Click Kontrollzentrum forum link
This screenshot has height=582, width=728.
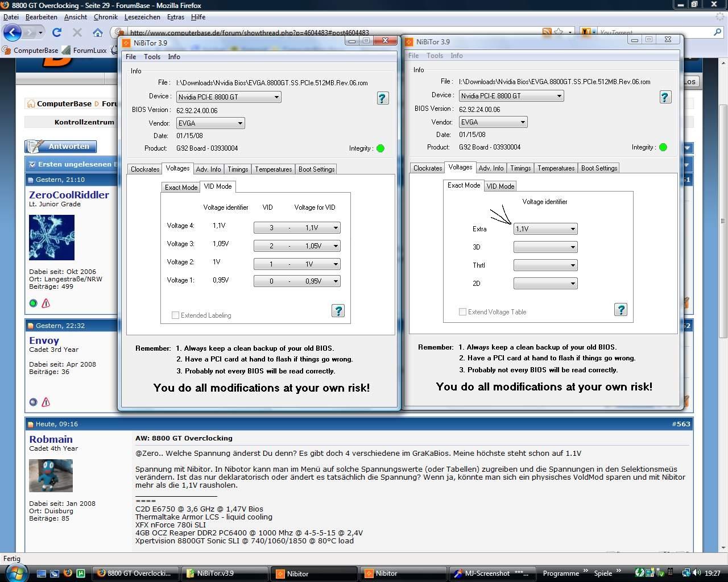pos(84,122)
